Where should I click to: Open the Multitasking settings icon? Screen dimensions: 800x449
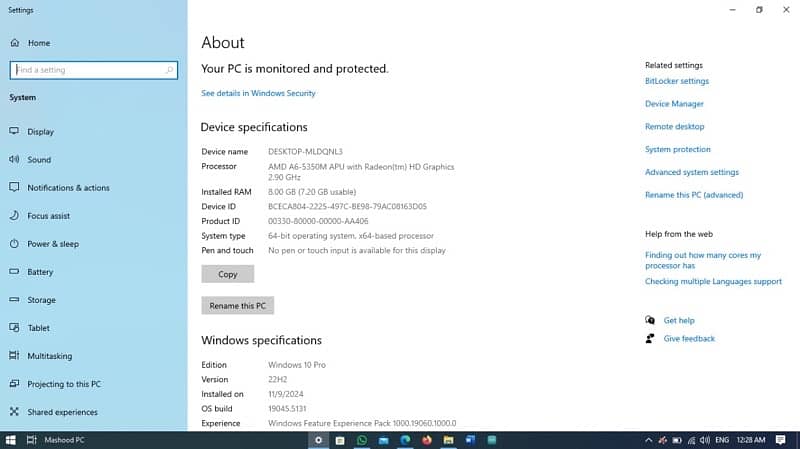tap(14, 356)
